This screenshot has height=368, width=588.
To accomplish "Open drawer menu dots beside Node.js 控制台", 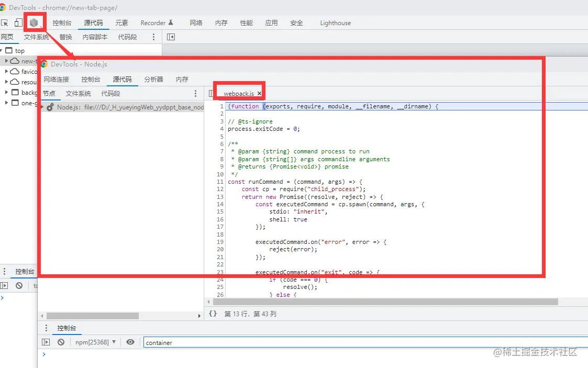I will 46,328.
